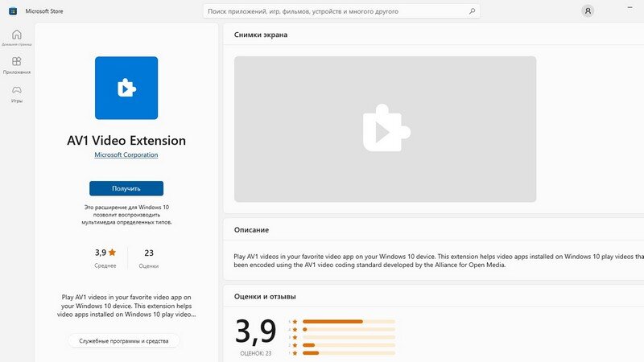Image resolution: width=644 pixels, height=362 pixels.
Task: Select the 3-star rating bar
Action: (x=349, y=337)
